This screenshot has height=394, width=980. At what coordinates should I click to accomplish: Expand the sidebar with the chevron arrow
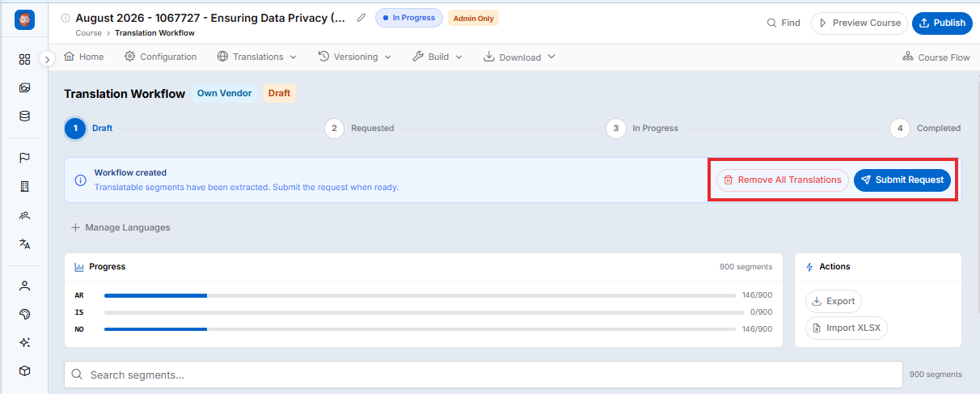pyautogui.click(x=47, y=58)
